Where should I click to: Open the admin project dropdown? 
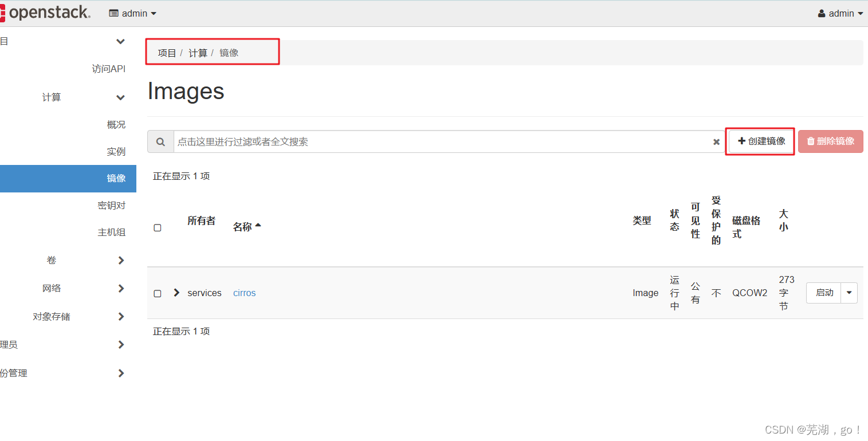pos(133,13)
